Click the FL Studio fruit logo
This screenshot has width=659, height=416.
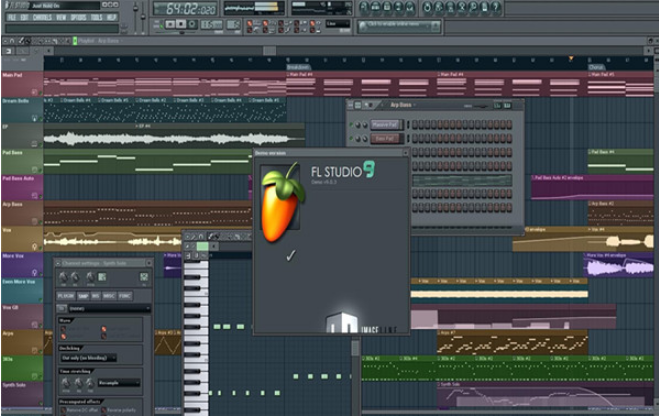tap(281, 203)
